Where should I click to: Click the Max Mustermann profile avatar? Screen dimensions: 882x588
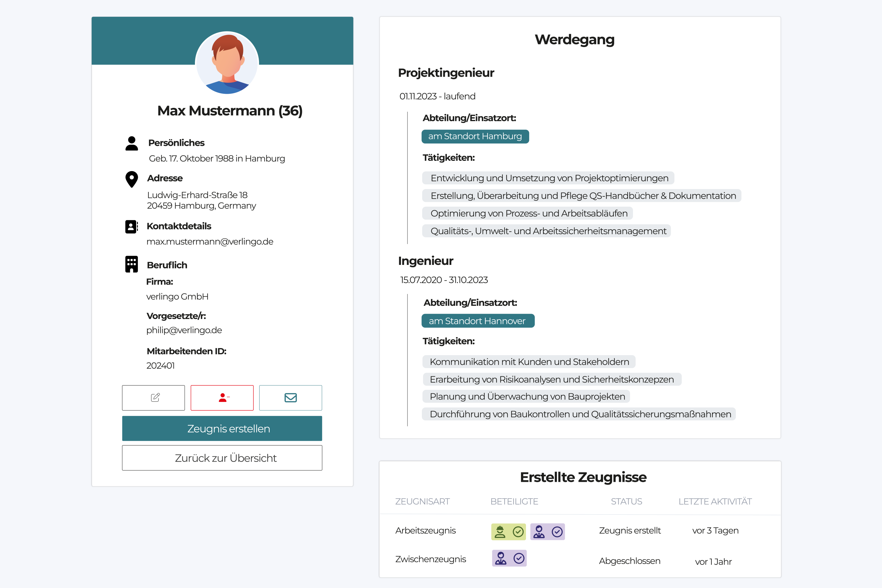point(227,63)
